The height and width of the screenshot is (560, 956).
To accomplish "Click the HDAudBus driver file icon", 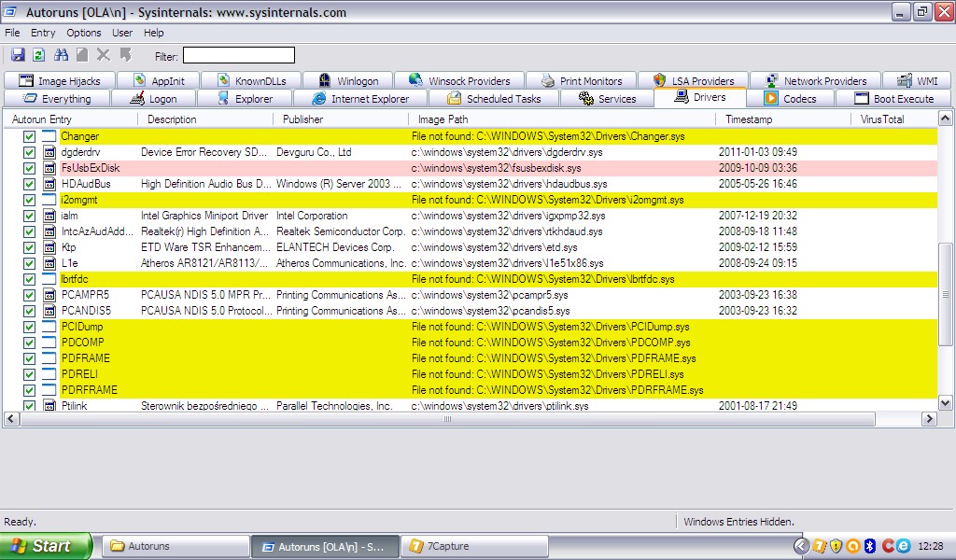I will pos(49,184).
